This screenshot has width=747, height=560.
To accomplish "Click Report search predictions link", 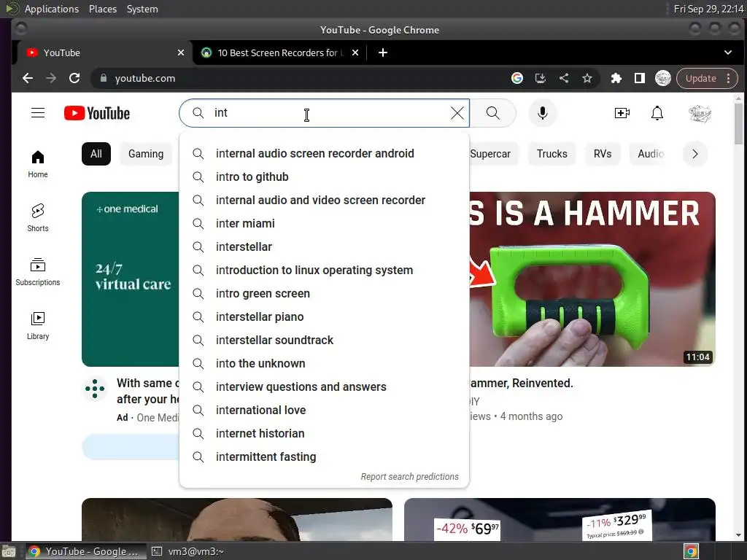I will pos(409,477).
